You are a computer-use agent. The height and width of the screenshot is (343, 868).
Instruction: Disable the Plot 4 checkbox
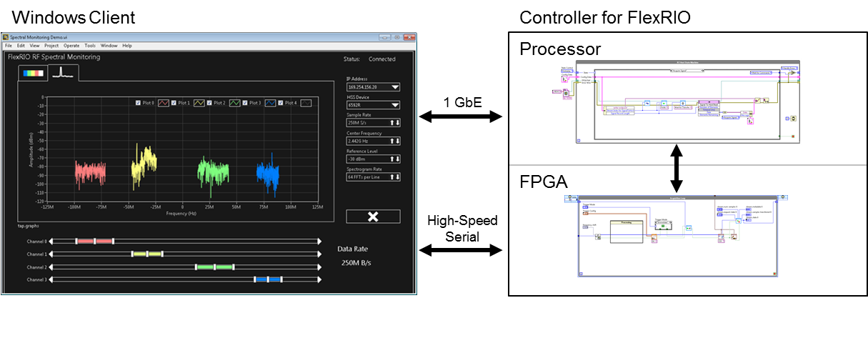[x=282, y=103]
